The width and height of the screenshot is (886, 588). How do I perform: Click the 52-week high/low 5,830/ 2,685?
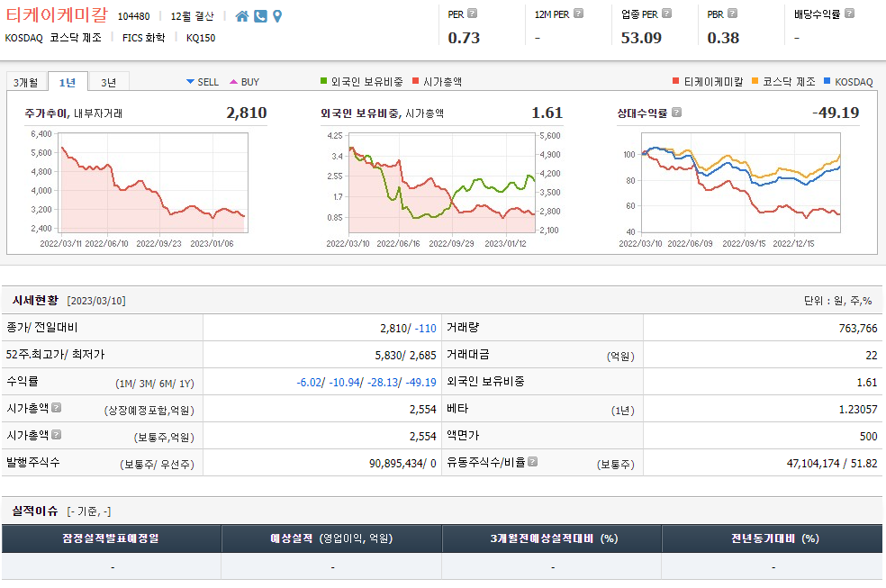pyautogui.click(x=406, y=356)
